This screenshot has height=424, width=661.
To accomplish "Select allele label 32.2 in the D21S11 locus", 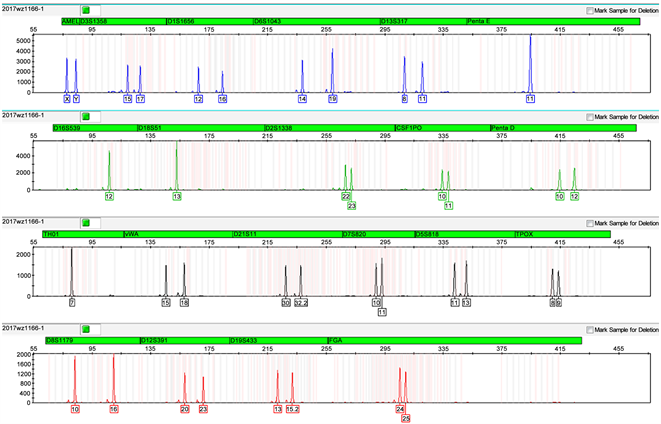I will click(x=300, y=302).
